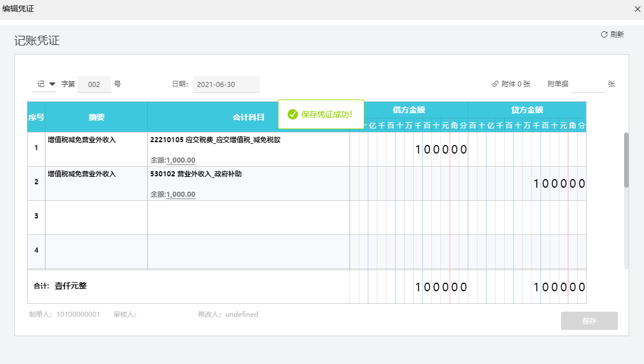Close the 编辑凭证 dialog

pos(638,9)
